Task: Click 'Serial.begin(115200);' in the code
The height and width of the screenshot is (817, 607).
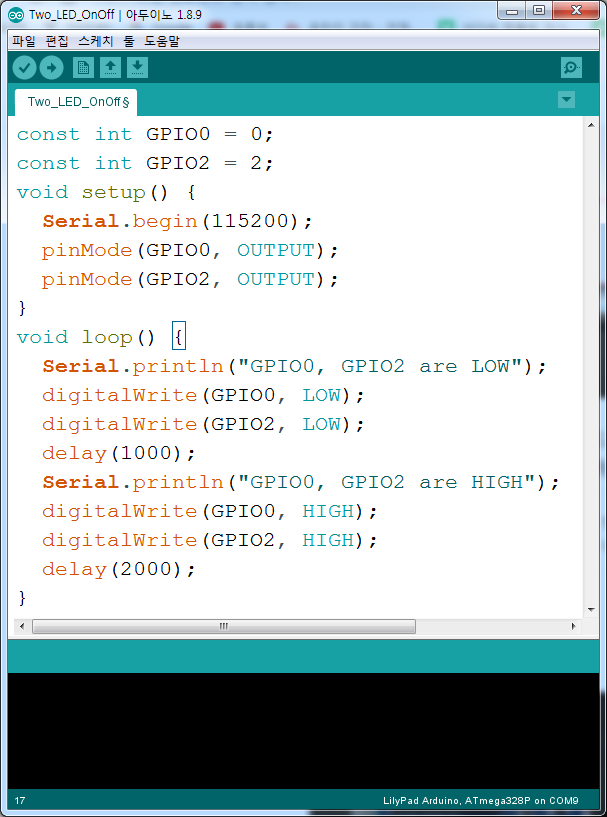Action: (177, 222)
